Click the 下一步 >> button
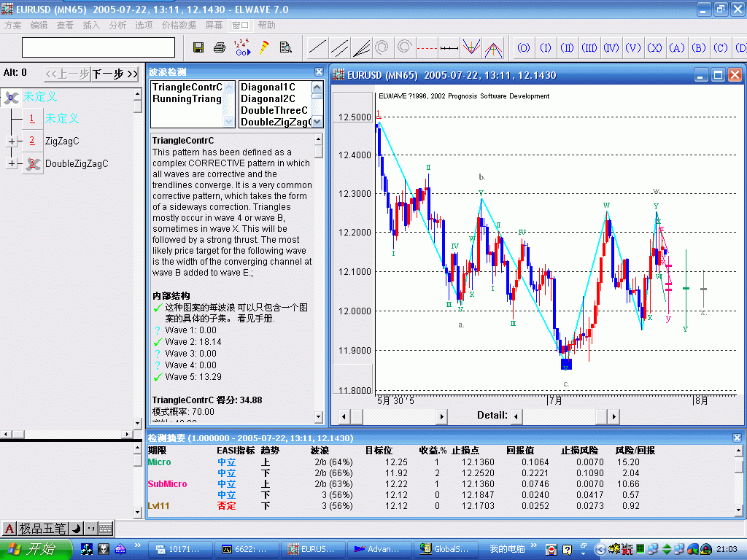747x560 pixels. point(115,74)
